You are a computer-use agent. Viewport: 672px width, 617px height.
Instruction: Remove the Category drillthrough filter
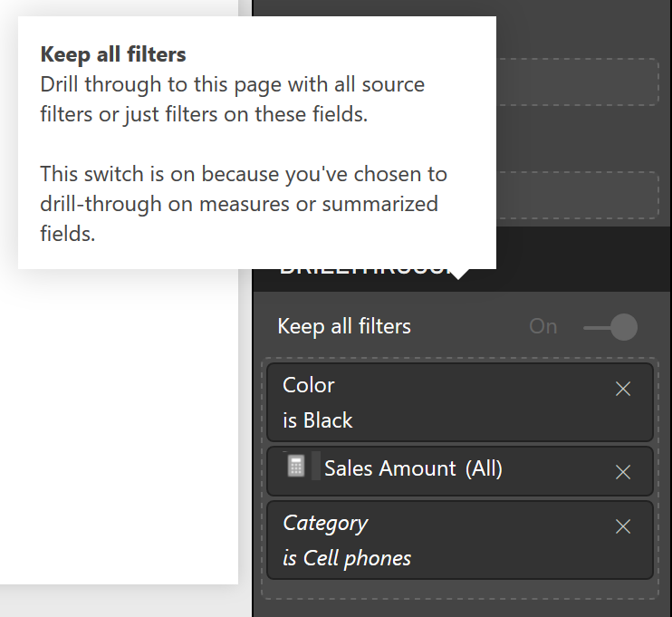tap(623, 526)
